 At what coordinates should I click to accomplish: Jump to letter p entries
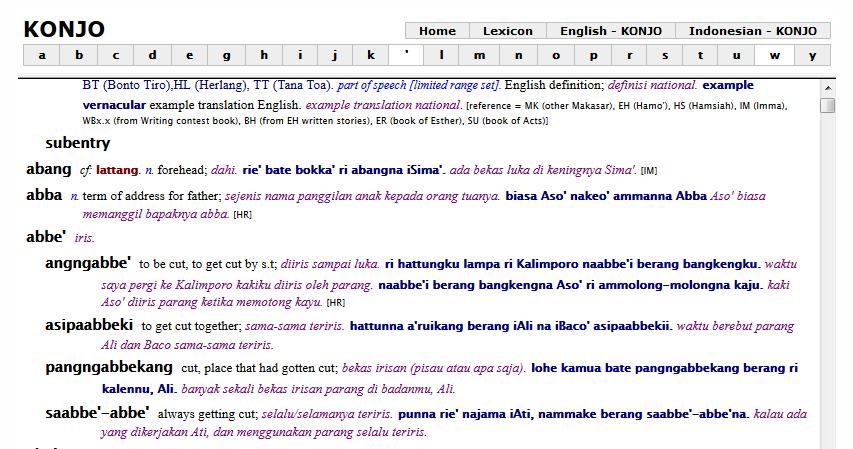593,56
